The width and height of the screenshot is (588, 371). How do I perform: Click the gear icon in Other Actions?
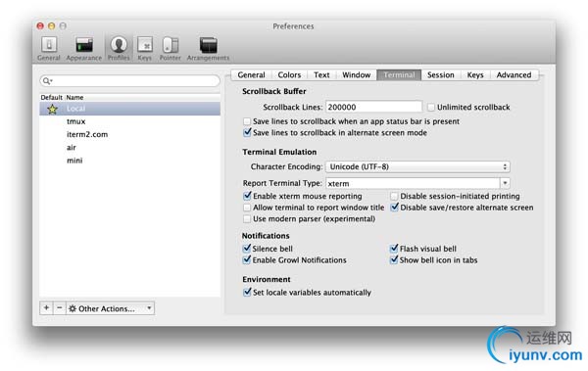(x=73, y=308)
